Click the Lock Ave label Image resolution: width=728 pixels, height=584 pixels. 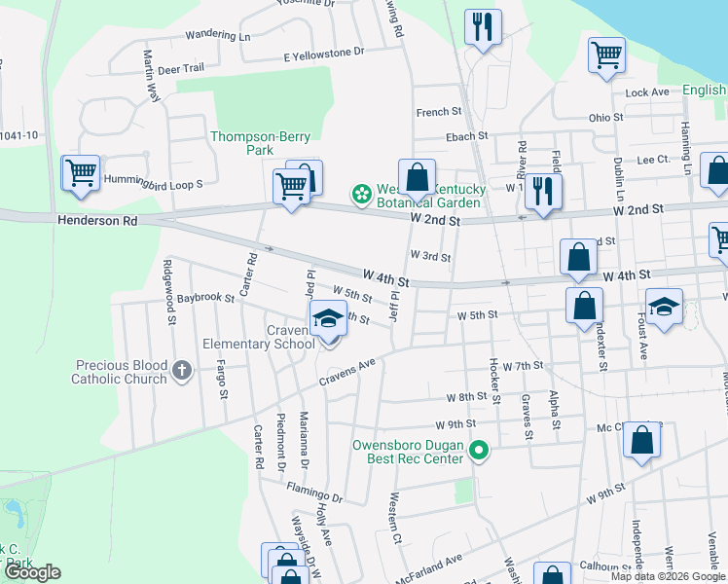(x=647, y=92)
